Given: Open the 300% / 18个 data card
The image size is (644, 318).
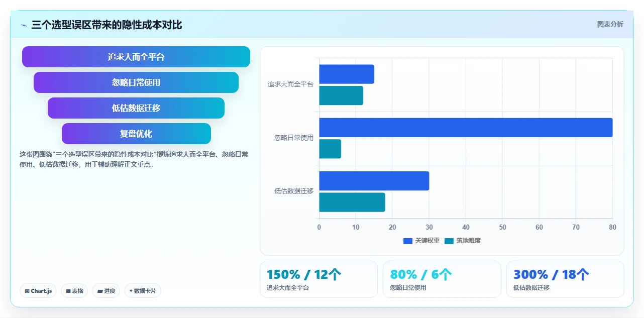Looking at the screenshot, I should tap(565, 279).
